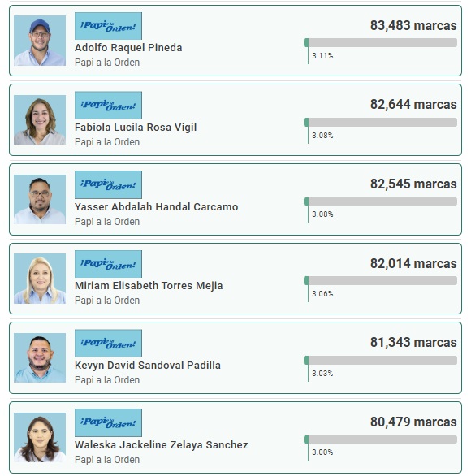Open Fabiola Lucila Rosa Vigil's photo
The image size is (471, 476).
coord(40,119)
